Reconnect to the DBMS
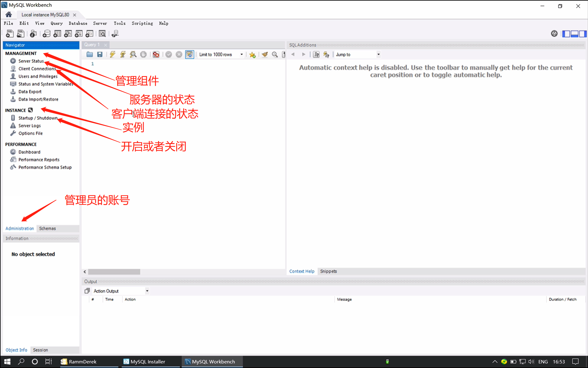This screenshot has height=368, width=588. tap(115, 34)
